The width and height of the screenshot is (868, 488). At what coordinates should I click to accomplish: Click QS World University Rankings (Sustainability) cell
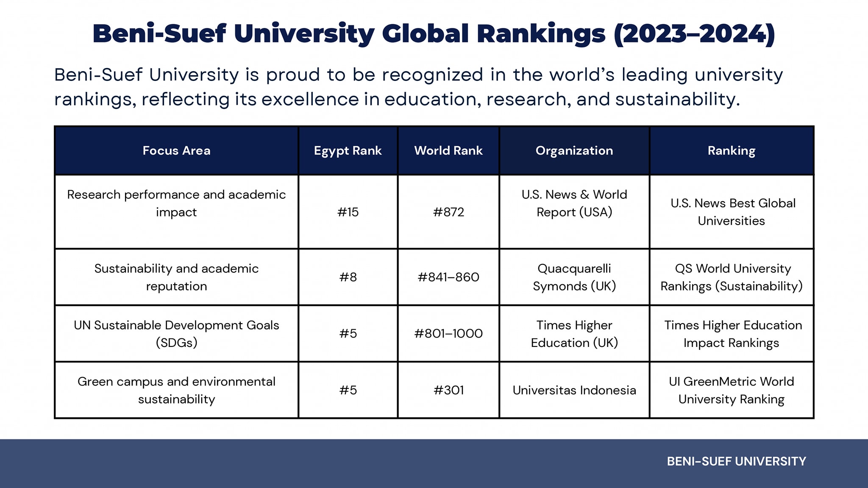pos(732,277)
